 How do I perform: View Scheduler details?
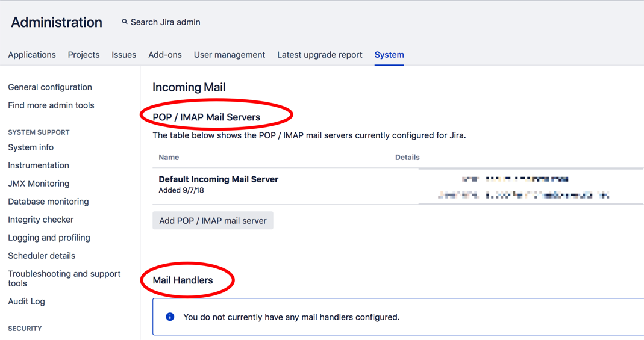coord(42,256)
